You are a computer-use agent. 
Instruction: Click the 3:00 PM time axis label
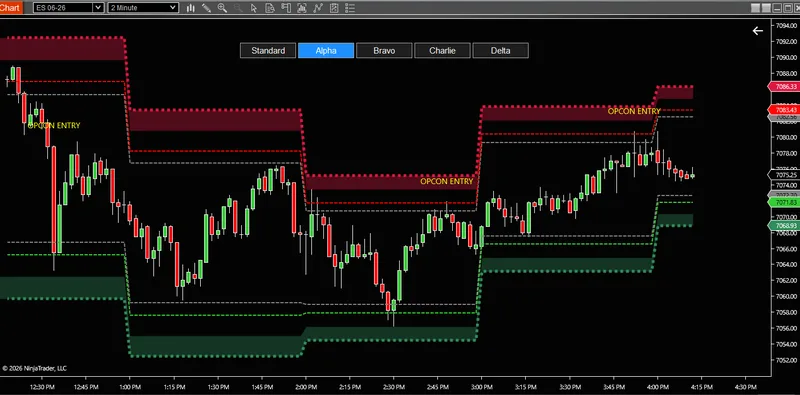[x=482, y=387]
